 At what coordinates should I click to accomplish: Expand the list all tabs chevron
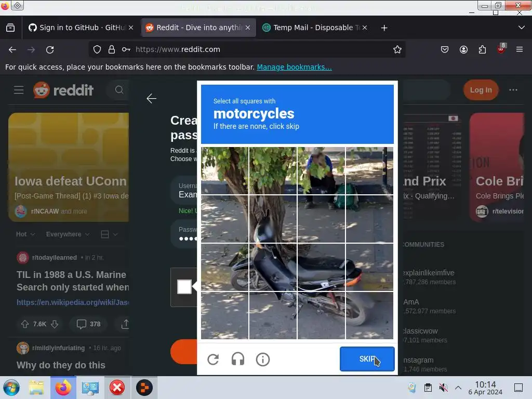click(522, 28)
